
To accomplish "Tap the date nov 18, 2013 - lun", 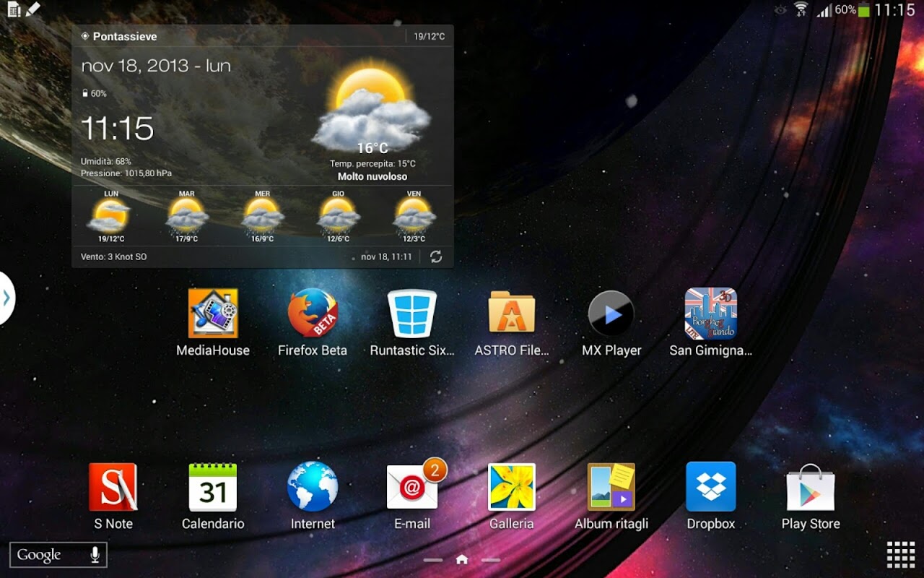I will click(156, 66).
